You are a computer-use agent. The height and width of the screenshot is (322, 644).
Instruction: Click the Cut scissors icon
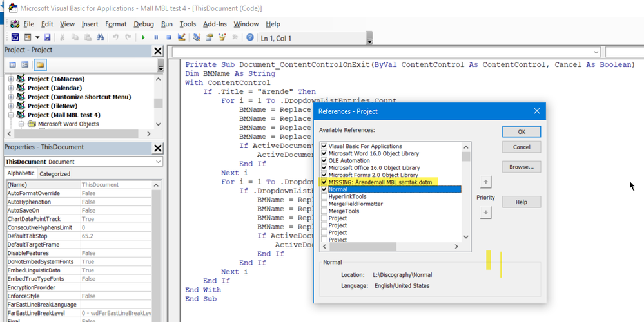pyautogui.click(x=63, y=37)
